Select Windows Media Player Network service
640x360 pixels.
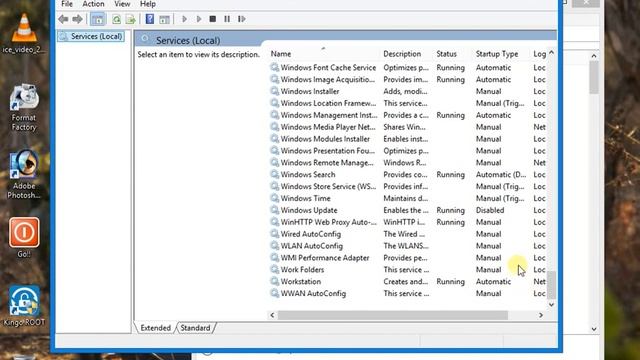(x=407, y=127)
